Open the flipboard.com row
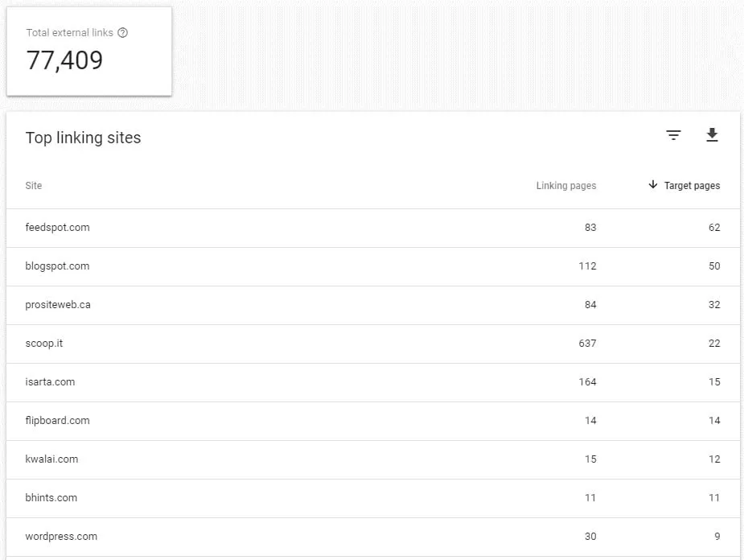Image resolution: width=744 pixels, height=560 pixels. (x=58, y=420)
